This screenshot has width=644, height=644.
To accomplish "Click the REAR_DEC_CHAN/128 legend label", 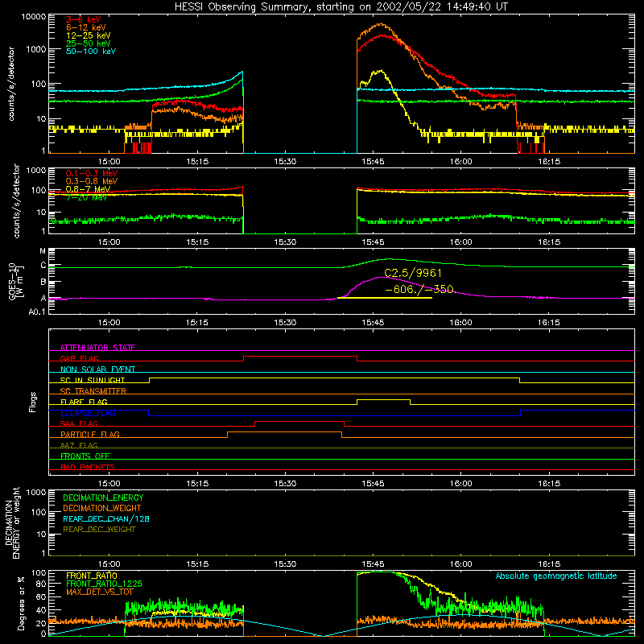I will [106, 518].
